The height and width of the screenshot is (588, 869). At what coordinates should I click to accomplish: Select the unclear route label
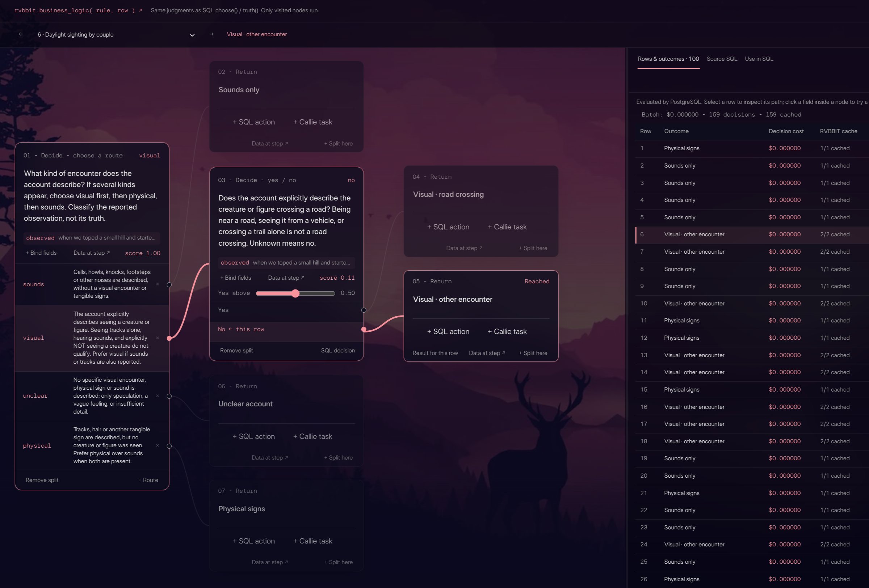(35, 396)
